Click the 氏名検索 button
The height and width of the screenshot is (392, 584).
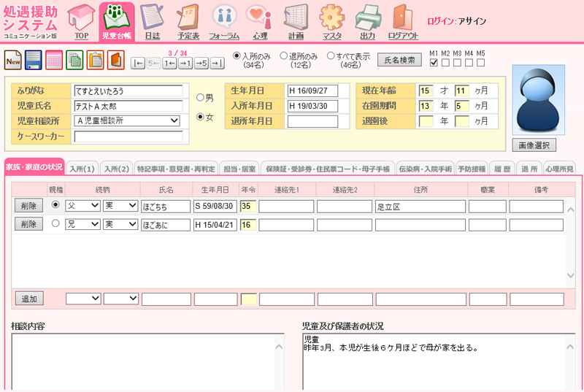click(x=400, y=60)
